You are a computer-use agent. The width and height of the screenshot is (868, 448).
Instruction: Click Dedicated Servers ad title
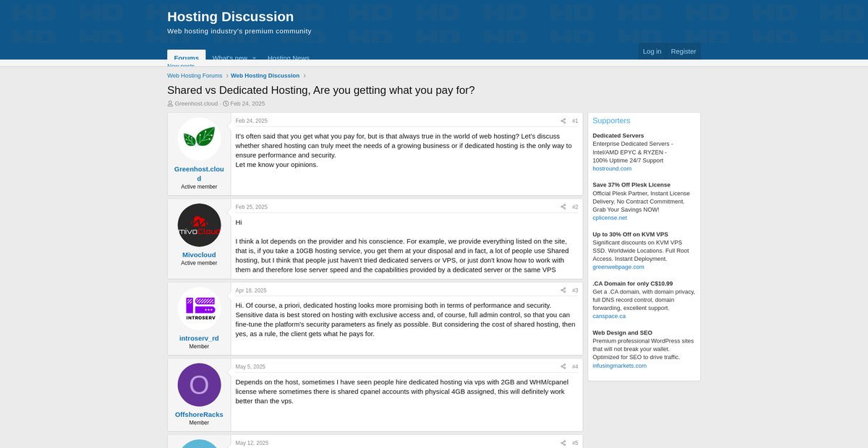pyautogui.click(x=618, y=136)
